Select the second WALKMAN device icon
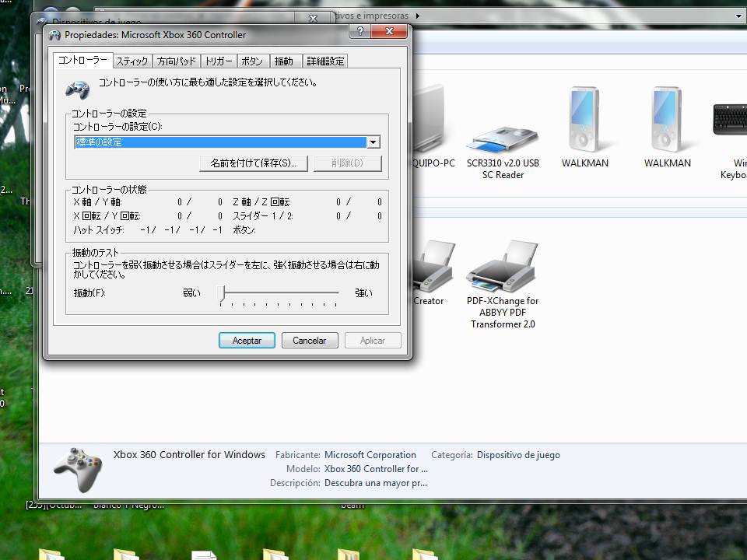Image resolution: width=747 pixels, height=560 pixels. pyautogui.click(x=668, y=128)
